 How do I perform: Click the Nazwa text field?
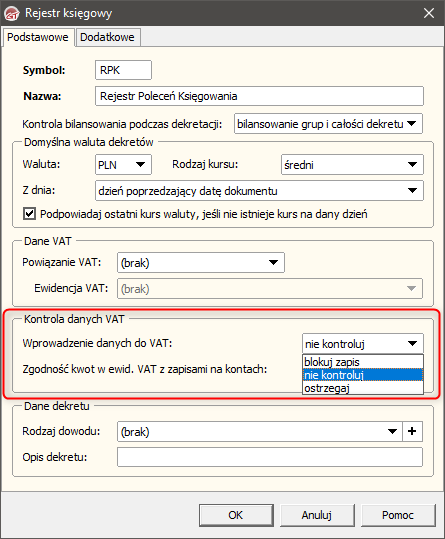259,96
